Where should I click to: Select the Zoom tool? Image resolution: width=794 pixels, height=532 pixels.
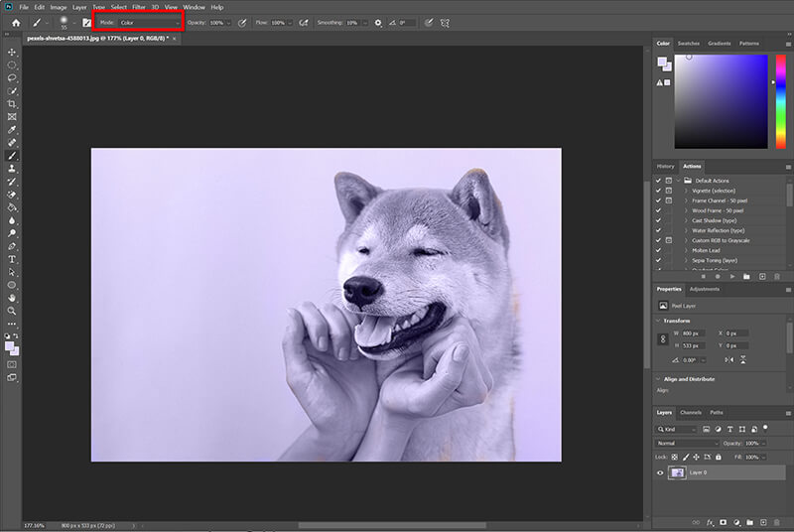(12, 311)
